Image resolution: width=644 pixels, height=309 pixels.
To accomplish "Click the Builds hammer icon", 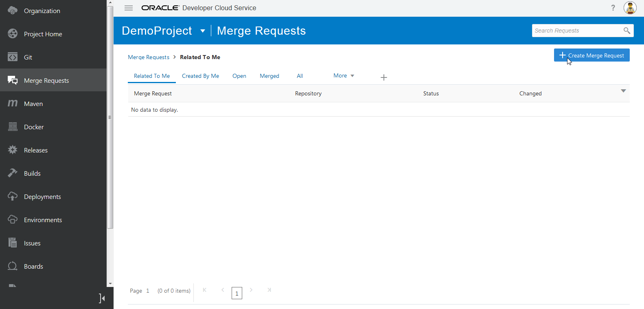I will 13,173.
